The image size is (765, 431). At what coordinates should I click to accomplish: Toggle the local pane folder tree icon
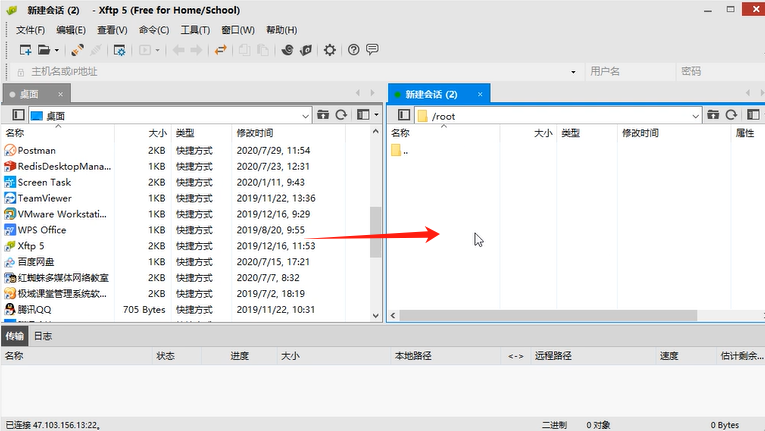18,115
